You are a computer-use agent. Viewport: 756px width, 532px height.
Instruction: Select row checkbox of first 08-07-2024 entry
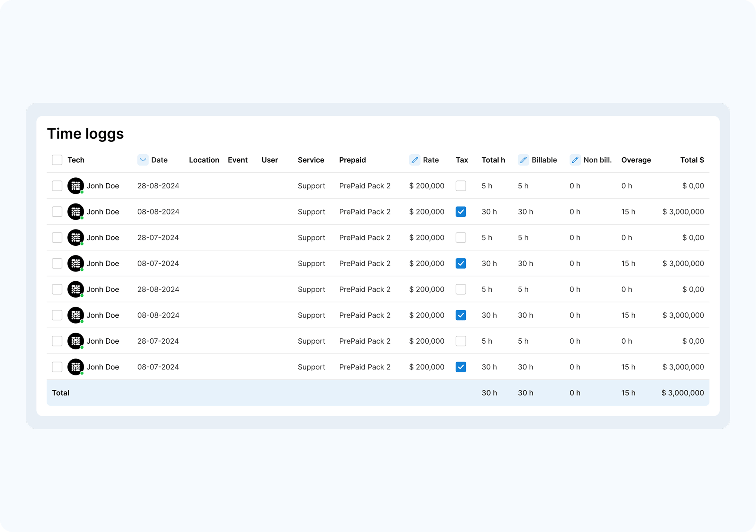57,264
